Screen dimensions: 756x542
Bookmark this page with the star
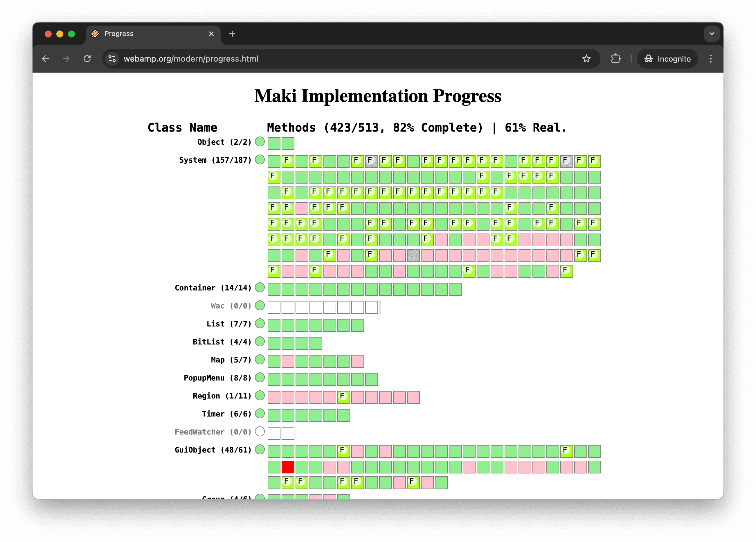pos(586,59)
